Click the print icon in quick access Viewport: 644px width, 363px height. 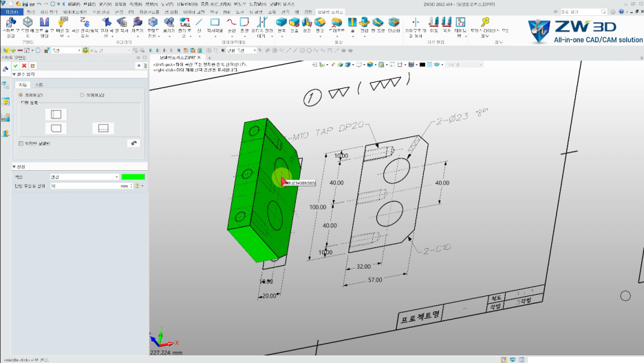click(32, 4)
